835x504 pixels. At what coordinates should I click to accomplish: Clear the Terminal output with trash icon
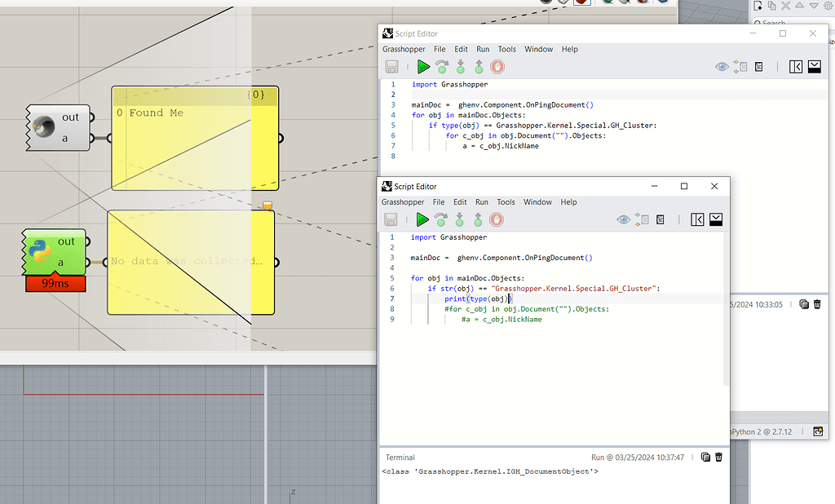tap(718, 458)
